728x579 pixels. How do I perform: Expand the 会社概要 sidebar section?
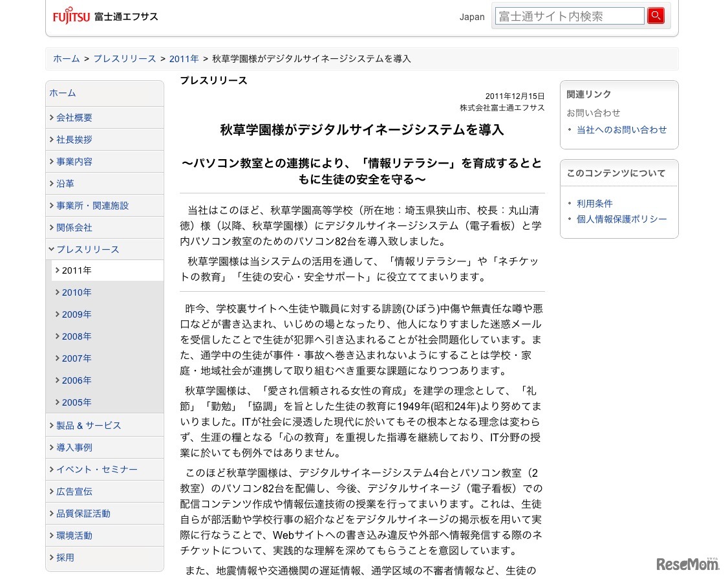74,118
